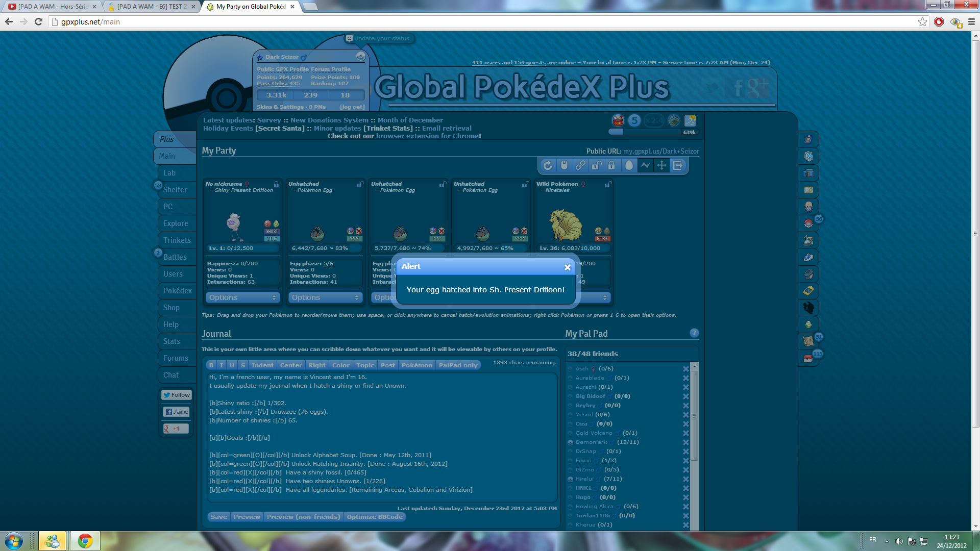Click inside the journal text area
This screenshot has width=980, height=551.
point(382,436)
